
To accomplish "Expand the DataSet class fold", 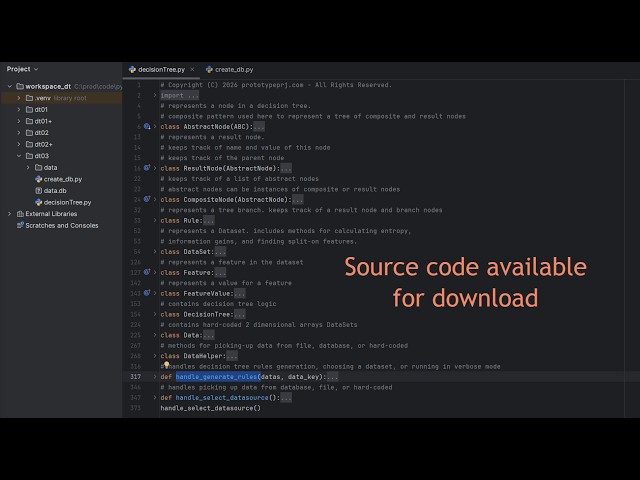I will (x=155, y=252).
